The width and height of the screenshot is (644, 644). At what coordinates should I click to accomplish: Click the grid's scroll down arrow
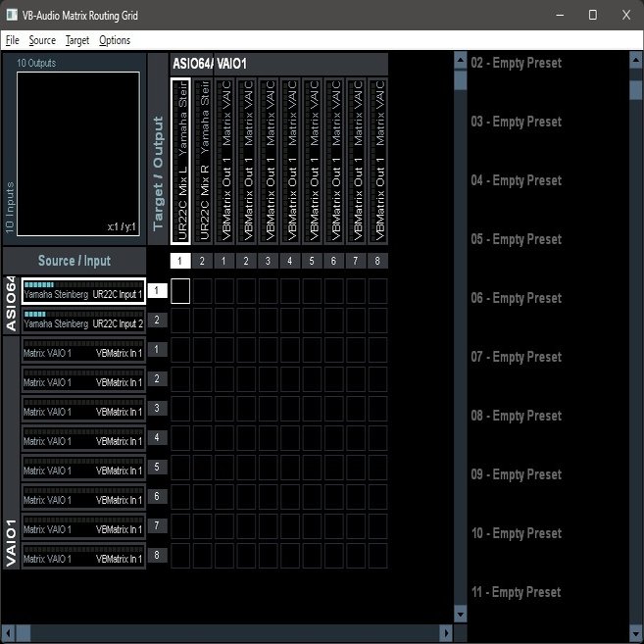(461, 614)
